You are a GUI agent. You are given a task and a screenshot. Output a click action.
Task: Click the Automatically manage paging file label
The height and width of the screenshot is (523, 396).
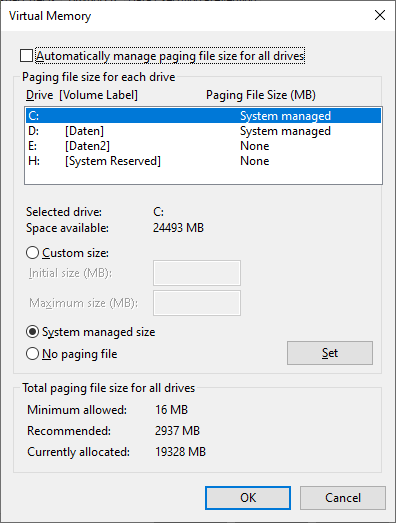pyautogui.click(x=170, y=56)
